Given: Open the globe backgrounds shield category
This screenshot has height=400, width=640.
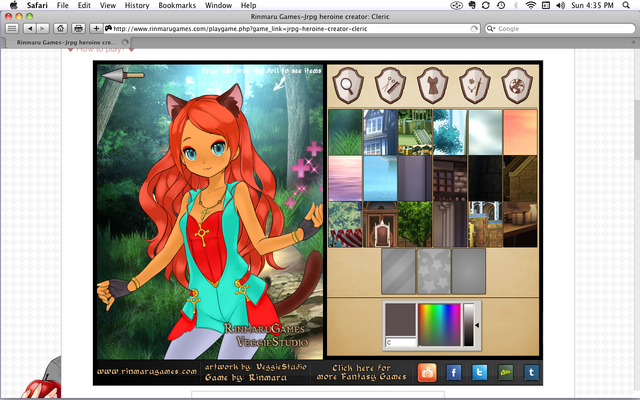Looking at the screenshot, I should tap(517, 85).
